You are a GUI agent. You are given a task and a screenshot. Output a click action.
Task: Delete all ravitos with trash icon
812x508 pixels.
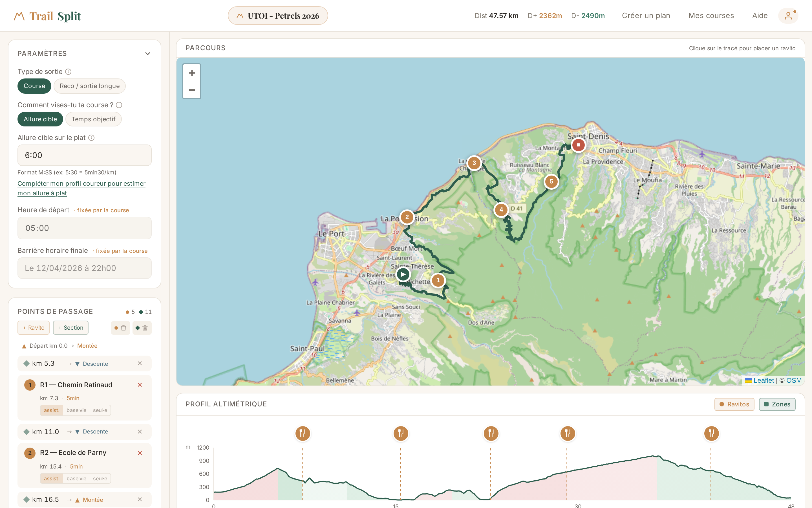[120, 328]
